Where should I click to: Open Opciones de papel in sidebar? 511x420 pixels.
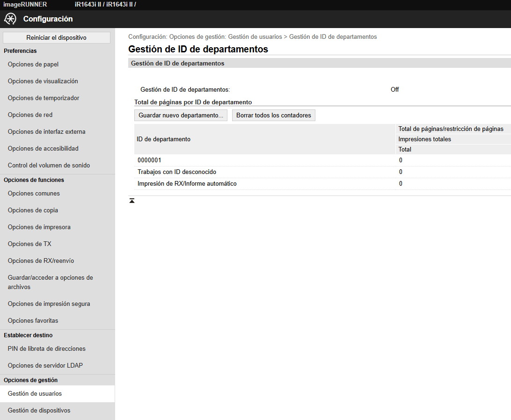[33, 64]
